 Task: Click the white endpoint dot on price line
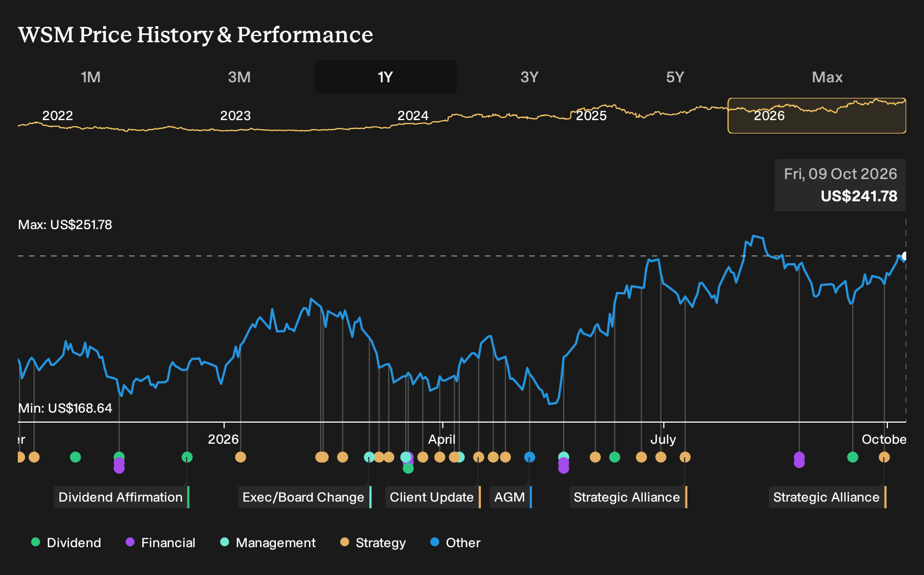pos(905,256)
